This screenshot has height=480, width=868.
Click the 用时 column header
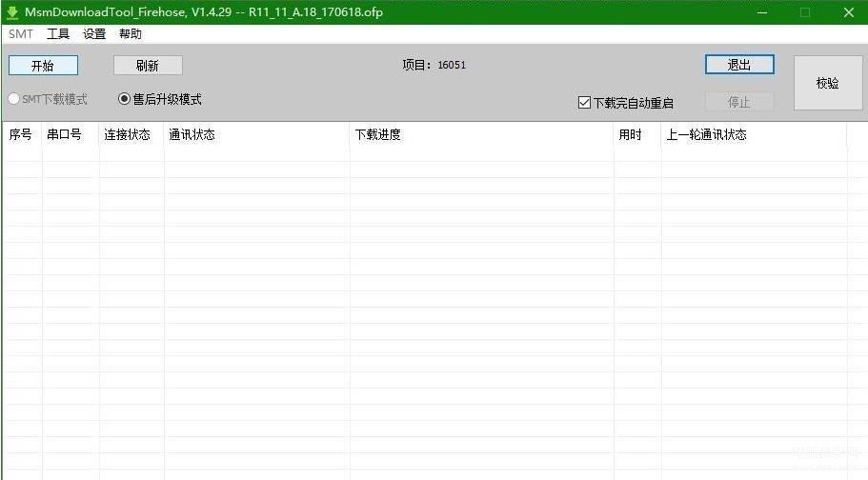tap(637, 134)
